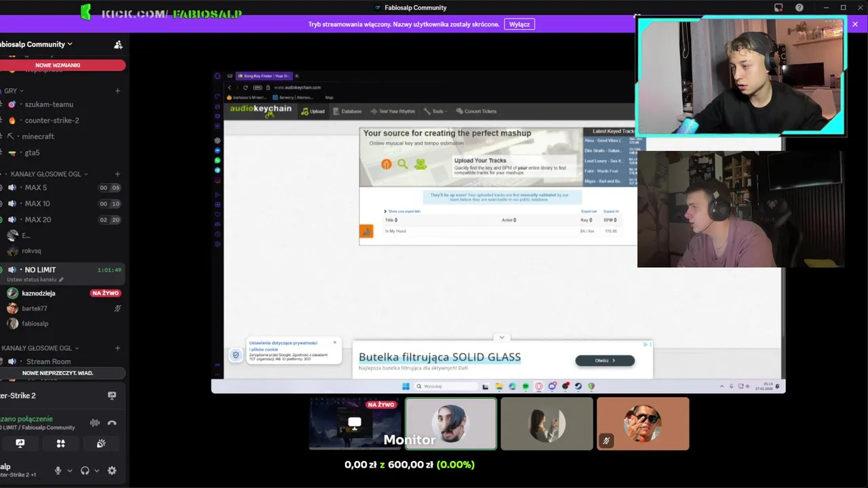Click Wyłącz to disable streamer mode

pyautogui.click(x=519, y=24)
